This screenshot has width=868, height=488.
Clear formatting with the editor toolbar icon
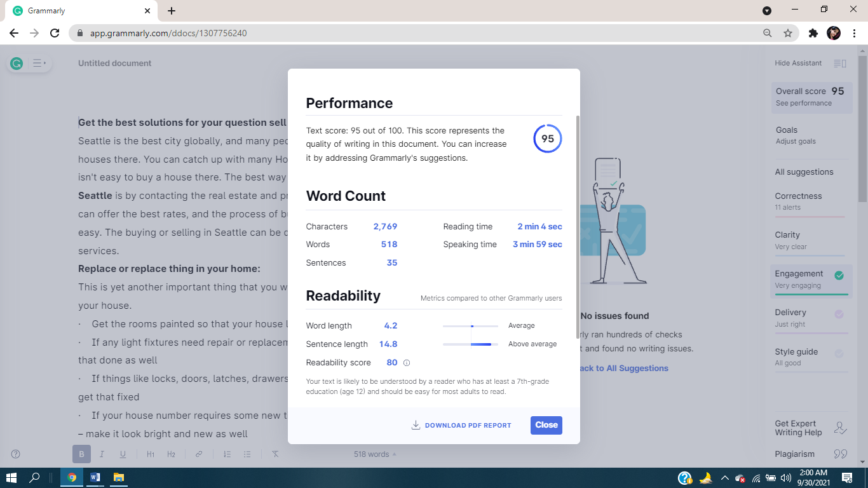(275, 454)
